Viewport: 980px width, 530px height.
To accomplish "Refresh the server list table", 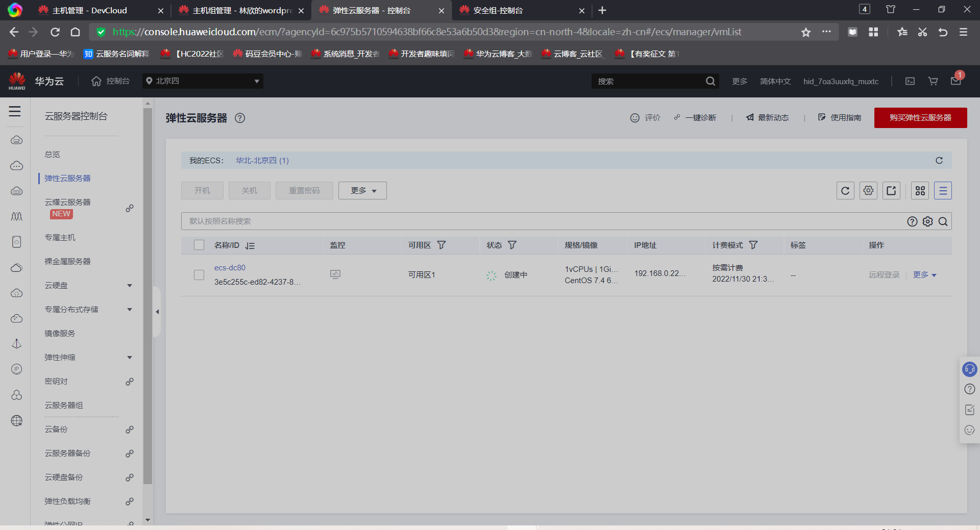I will [845, 191].
